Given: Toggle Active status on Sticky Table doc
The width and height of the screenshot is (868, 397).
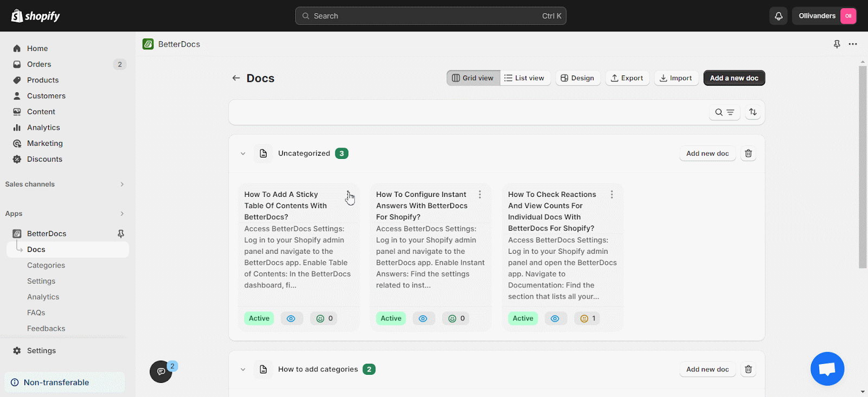Looking at the screenshot, I should coord(259,318).
